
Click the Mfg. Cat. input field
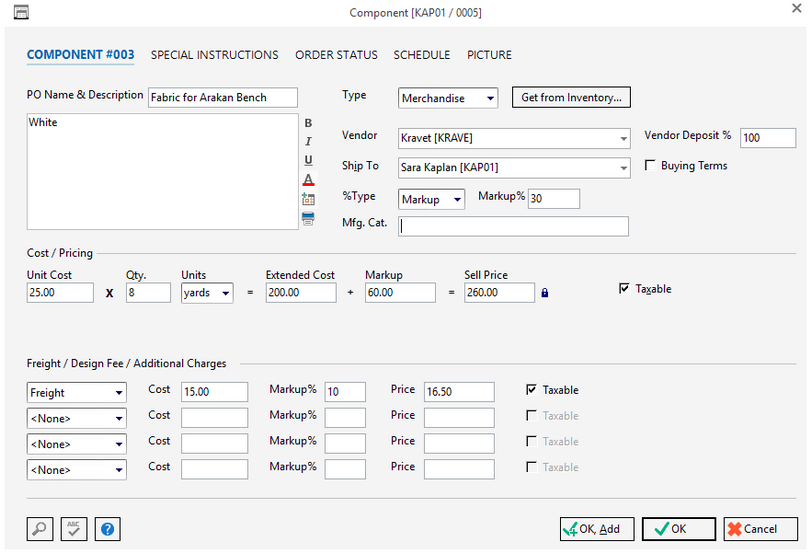click(x=513, y=226)
